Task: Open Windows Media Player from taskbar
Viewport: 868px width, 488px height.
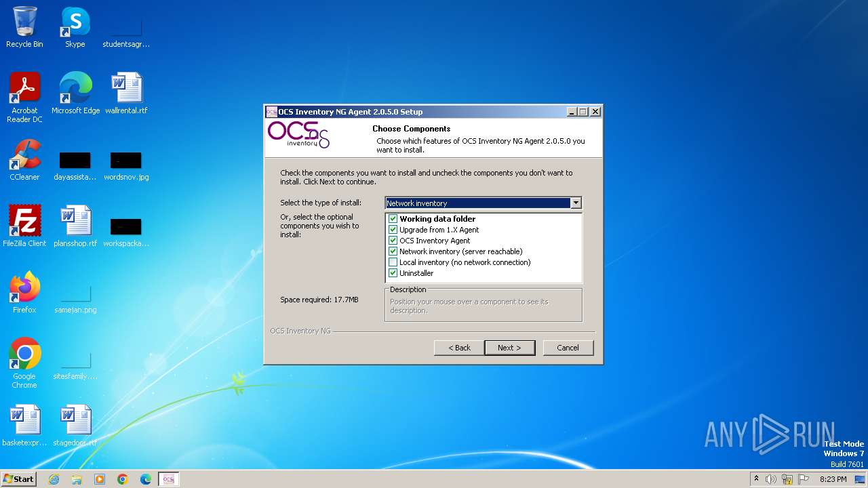Action: (100, 479)
